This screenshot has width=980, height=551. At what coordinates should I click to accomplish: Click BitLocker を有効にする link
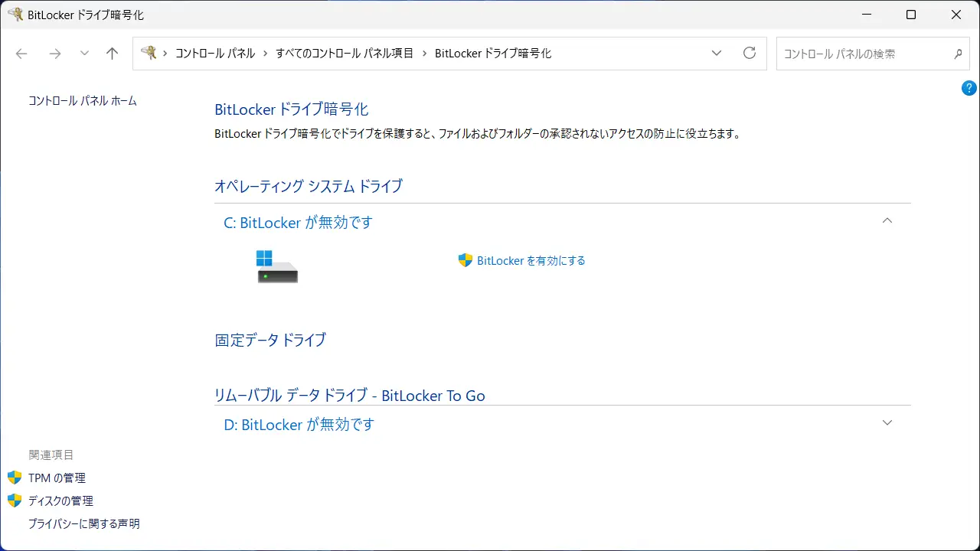[x=531, y=261]
